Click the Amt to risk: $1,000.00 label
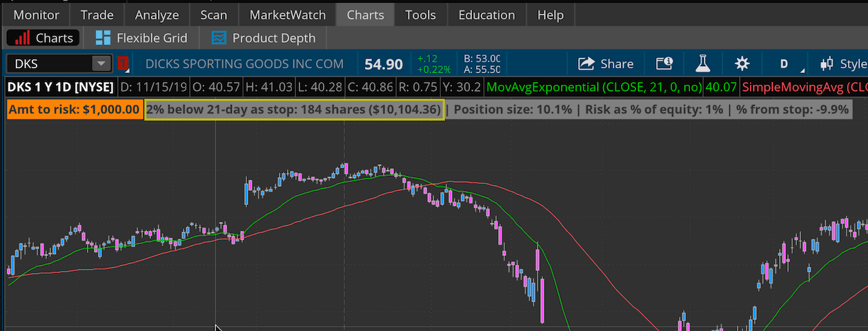The height and width of the screenshot is (331, 868). tap(74, 109)
